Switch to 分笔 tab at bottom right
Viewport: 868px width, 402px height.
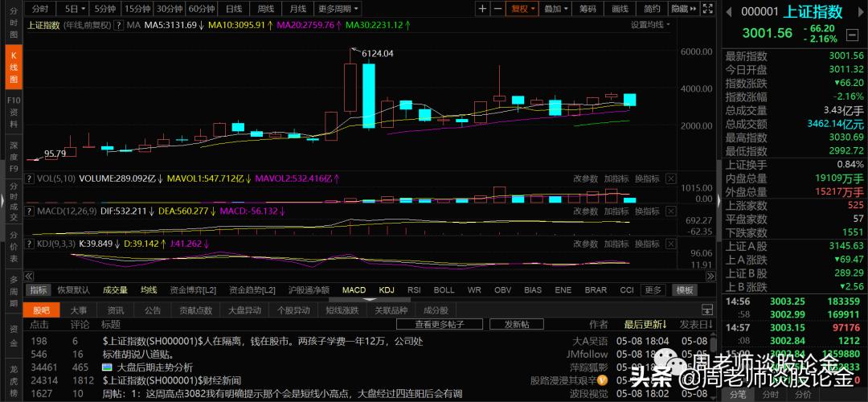click(739, 395)
